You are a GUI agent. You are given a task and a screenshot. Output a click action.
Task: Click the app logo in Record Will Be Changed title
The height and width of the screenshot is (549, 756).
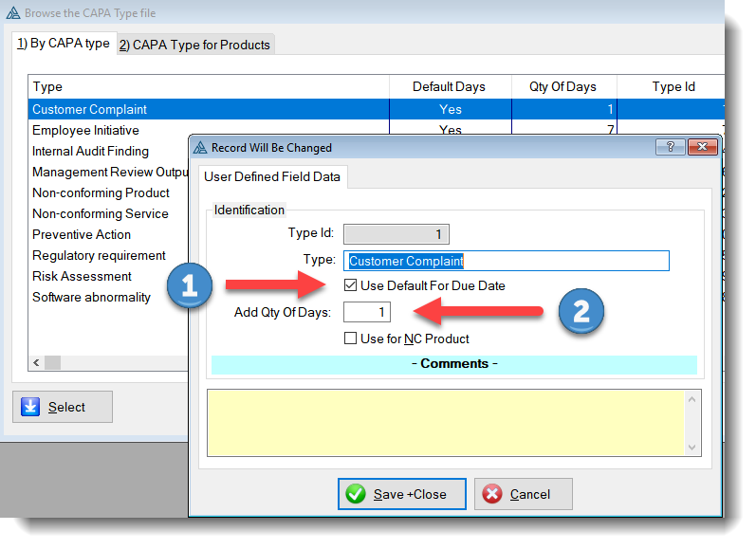pos(199,148)
